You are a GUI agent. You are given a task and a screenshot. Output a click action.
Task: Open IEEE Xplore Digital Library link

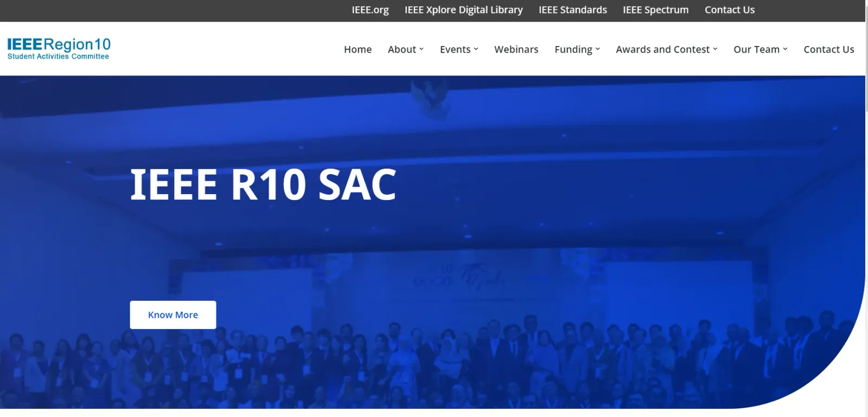pos(464,10)
